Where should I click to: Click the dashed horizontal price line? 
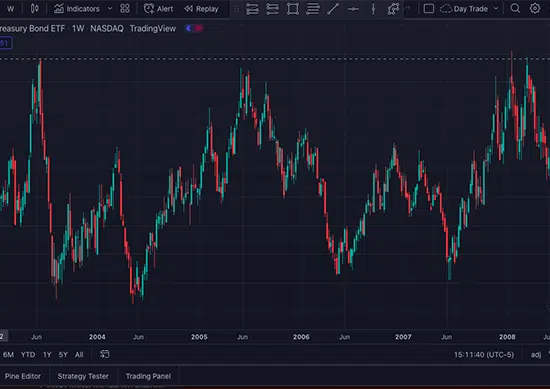pos(275,59)
